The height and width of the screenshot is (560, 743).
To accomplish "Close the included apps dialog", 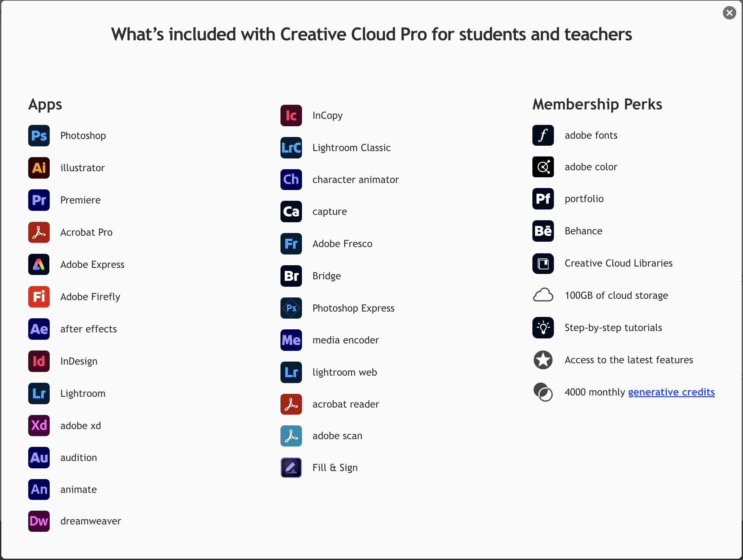I will click(x=729, y=13).
